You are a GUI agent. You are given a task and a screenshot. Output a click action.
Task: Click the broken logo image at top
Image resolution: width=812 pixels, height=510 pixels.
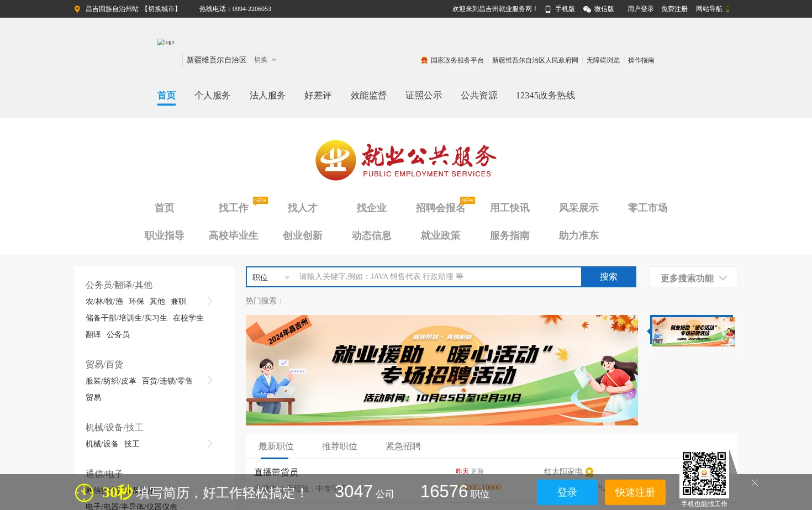click(166, 42)
